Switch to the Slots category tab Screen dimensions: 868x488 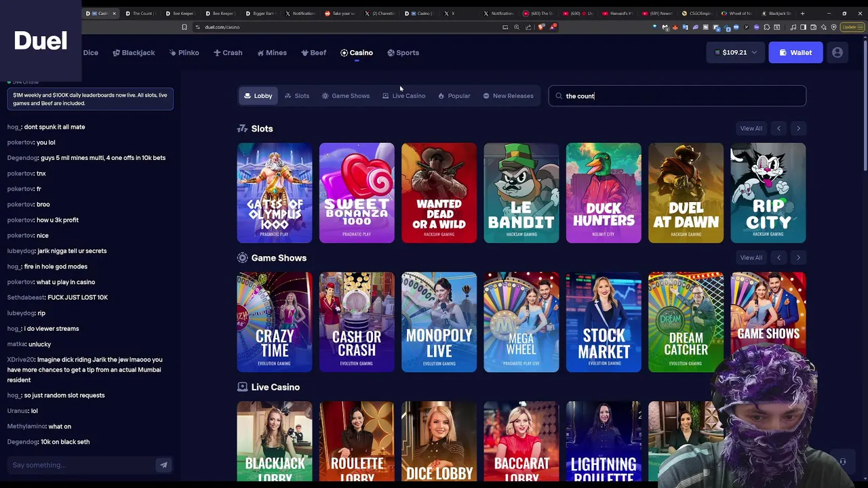pyautogui.click(x=297, y=96)
